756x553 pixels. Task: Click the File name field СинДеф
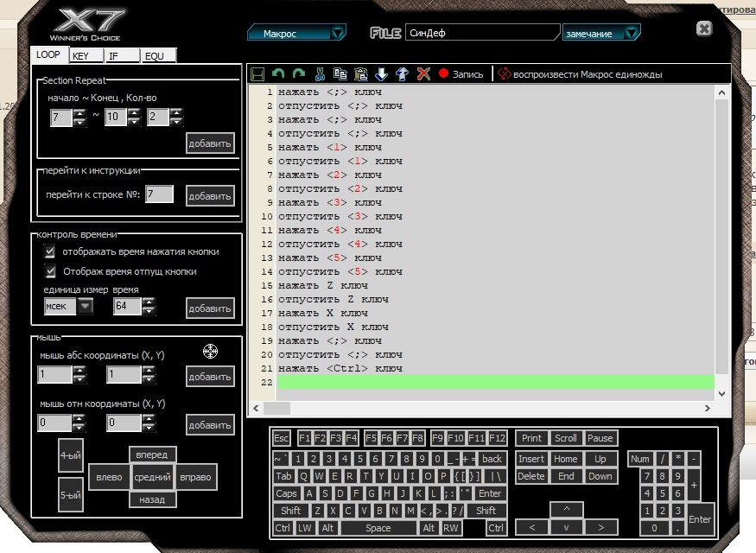tap(482, 33)
